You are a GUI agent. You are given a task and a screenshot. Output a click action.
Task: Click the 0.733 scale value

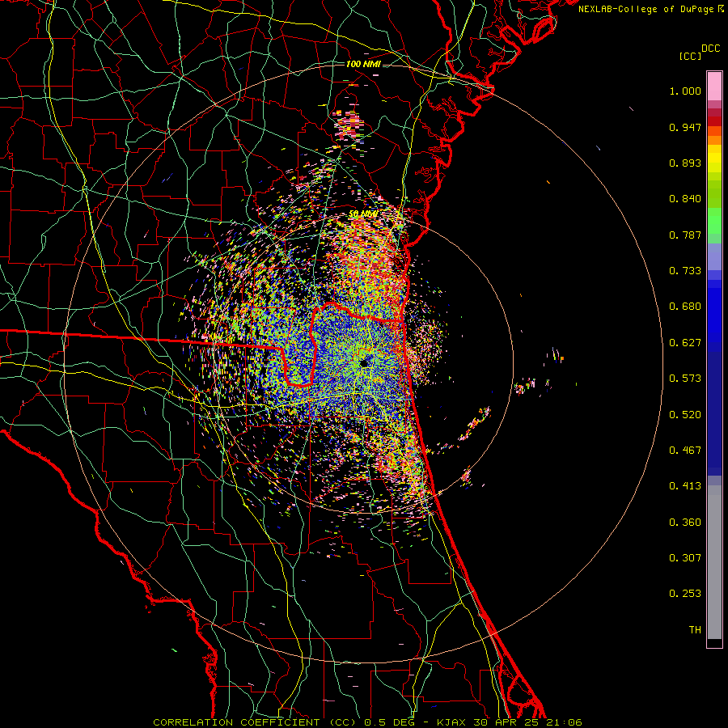(685, 271)
